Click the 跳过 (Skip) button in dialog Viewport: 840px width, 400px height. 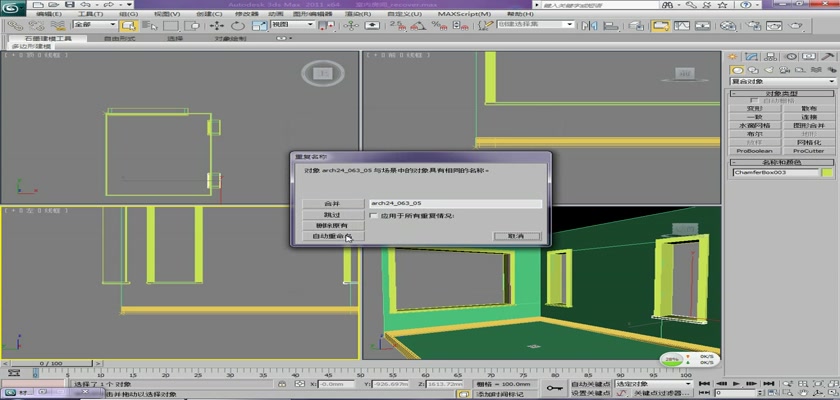click(x=333, y=215)
